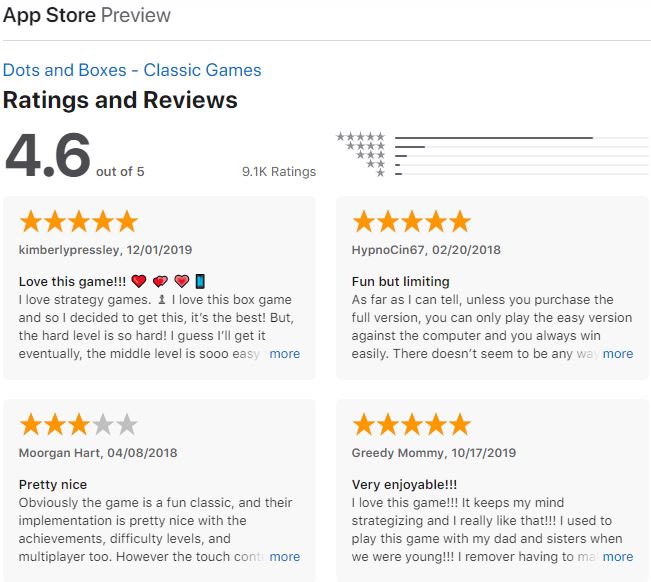Expand the Fun but limiting review
The image size is (651, 582).
pyautogui.click(x=617, y=353)
